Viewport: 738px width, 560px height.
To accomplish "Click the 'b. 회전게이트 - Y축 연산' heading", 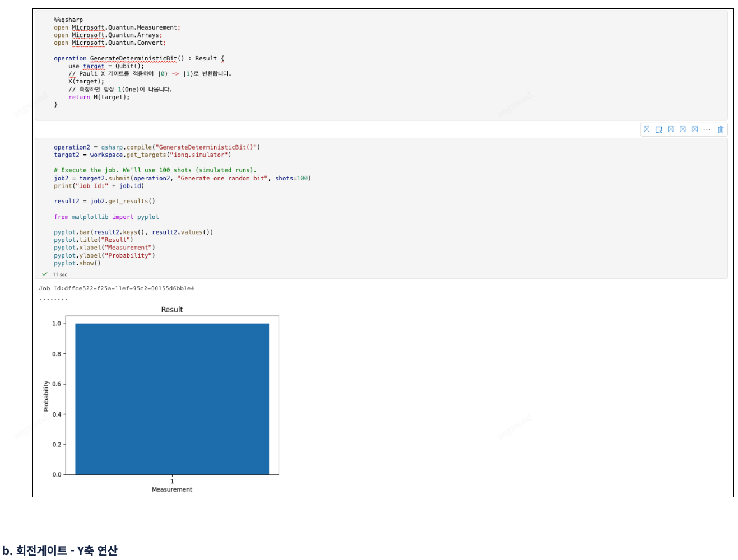I will [60, 550].
